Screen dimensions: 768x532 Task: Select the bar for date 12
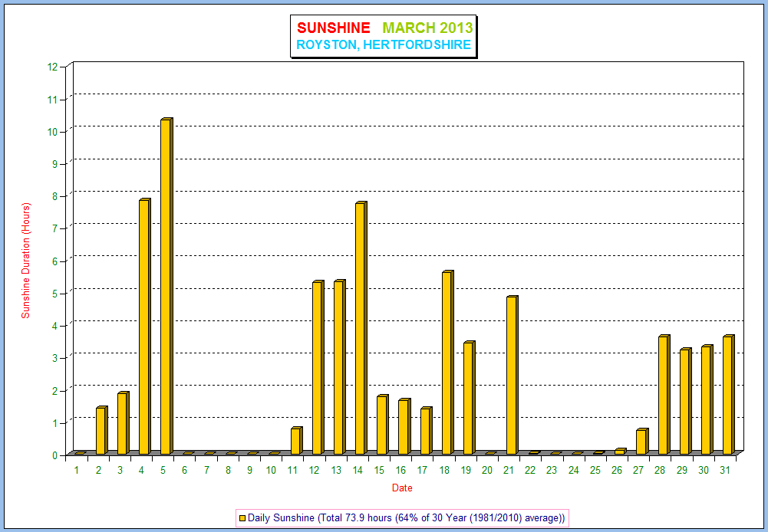pos(318,368)
